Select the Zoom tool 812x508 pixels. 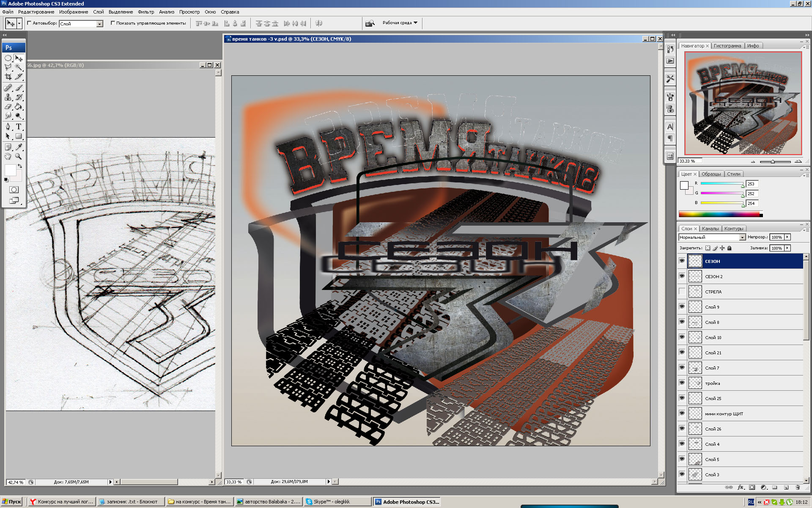coord(19,156)
